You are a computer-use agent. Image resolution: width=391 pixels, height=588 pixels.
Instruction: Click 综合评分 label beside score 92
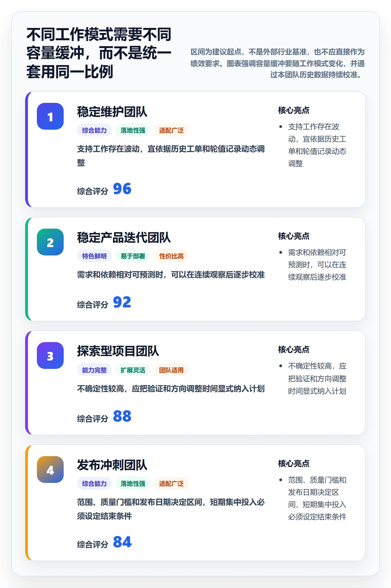tap(93, 305)
